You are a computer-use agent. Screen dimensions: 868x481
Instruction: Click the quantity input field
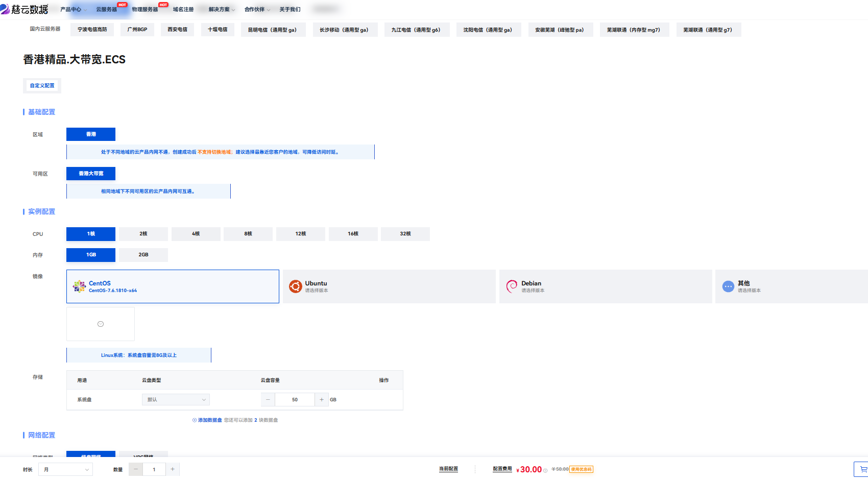[154, 469]
